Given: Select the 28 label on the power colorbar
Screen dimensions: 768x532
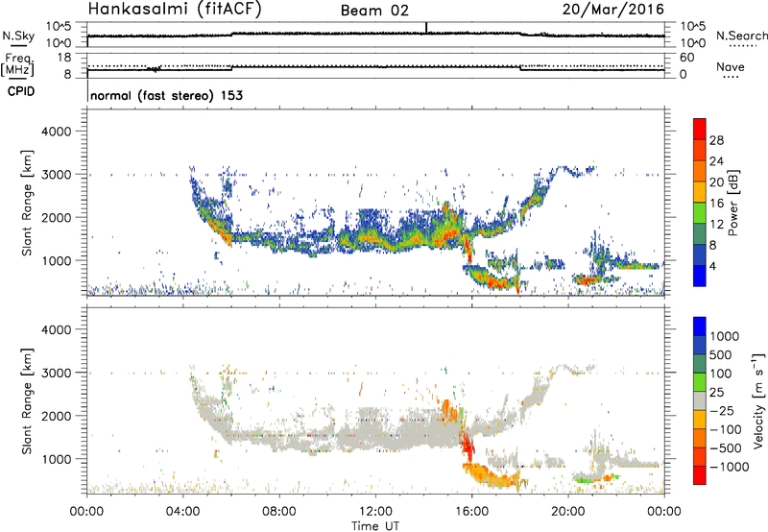Looking at the screenshot, I should 716,140.
